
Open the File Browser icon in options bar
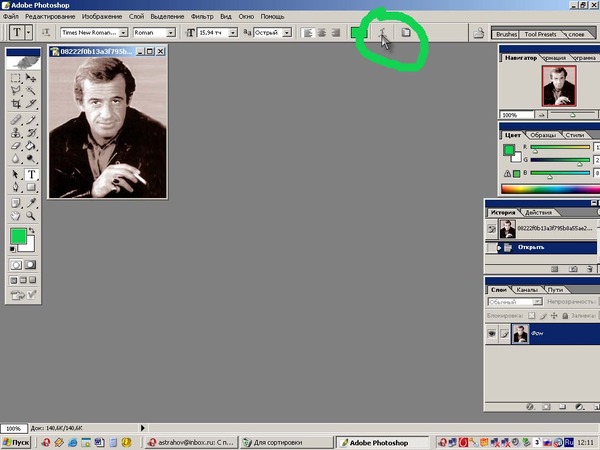(479, 33)
